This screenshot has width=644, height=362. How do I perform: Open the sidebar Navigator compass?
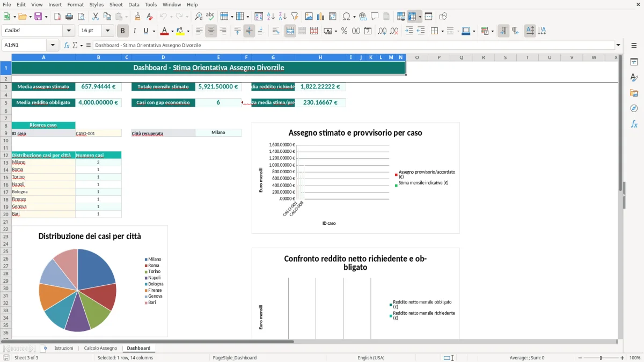coord(634,108)
